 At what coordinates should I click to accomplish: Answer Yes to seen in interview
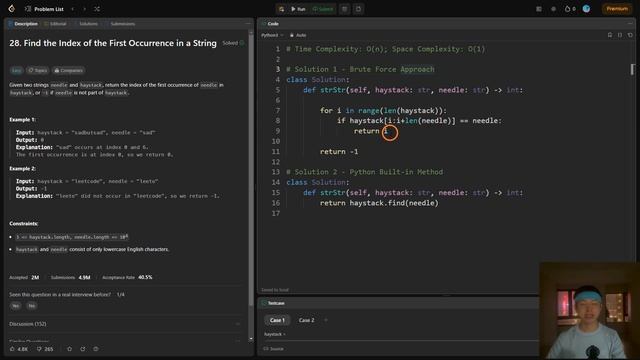coord(16,306)
